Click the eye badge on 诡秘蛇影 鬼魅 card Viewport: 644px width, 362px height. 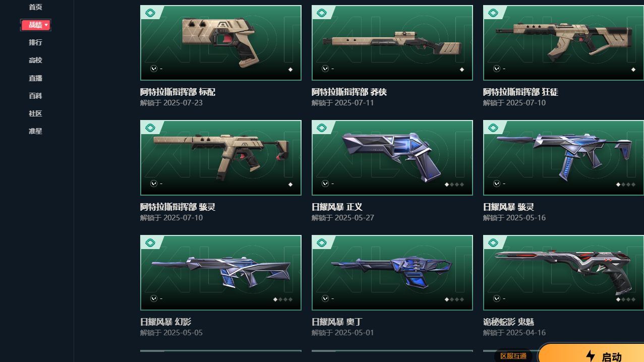pyautogui.click(x=493, y=243)
